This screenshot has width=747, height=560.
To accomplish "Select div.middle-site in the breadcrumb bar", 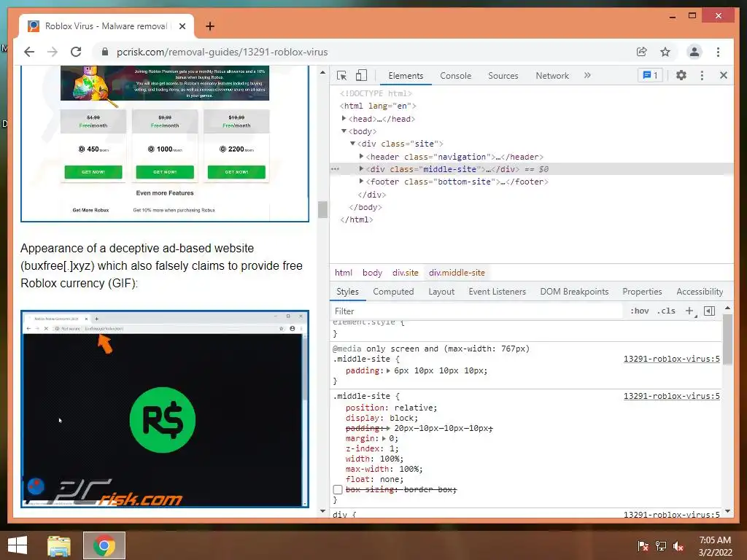I will [x=457, y=273].
